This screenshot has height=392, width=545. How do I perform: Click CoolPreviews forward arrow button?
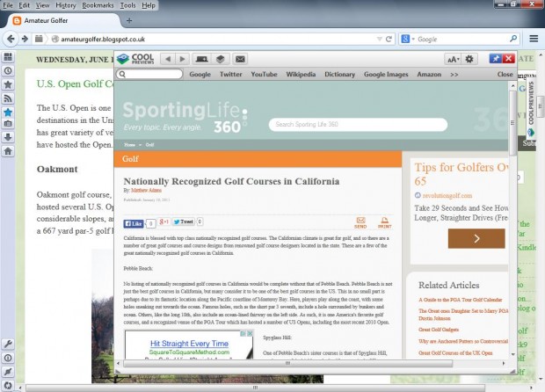coord(182,59)
